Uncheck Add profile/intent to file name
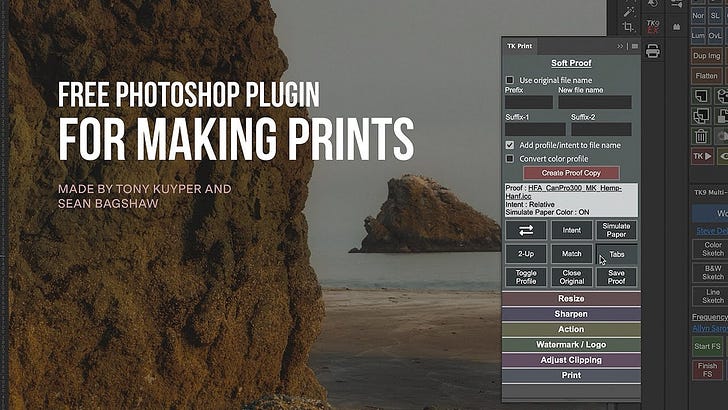728x410 pixels. click(x=510, y=145)
